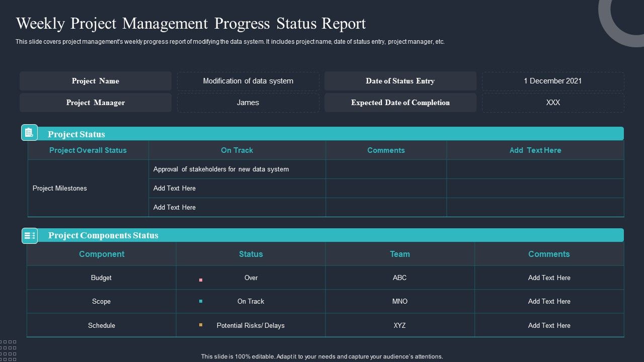Viewport: 644px width, 362px height.
Task: Click 'Potential Risks/ Delays' status text
Action: click(251, 325)
